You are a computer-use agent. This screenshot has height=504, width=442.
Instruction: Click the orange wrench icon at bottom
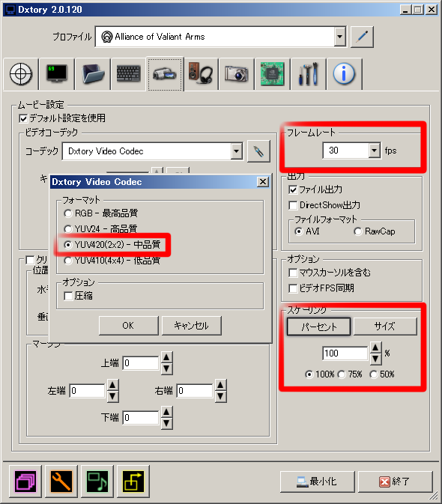61,482
